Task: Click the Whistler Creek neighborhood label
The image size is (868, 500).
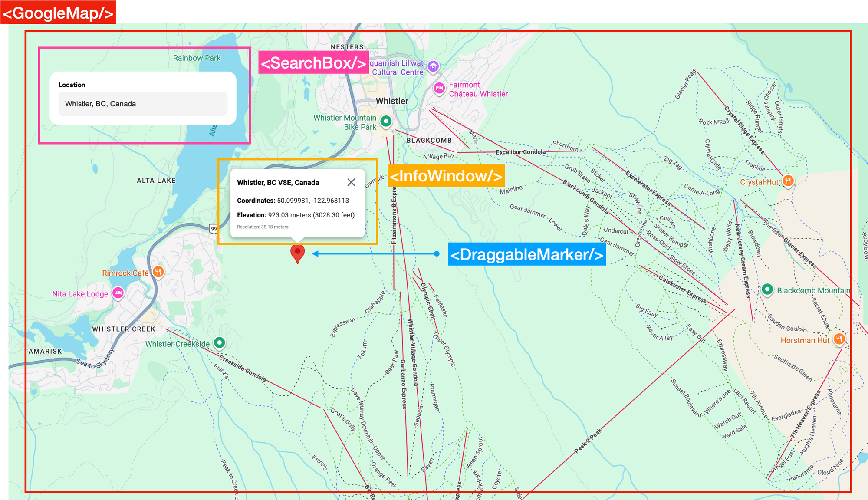Action: (124, 329)
